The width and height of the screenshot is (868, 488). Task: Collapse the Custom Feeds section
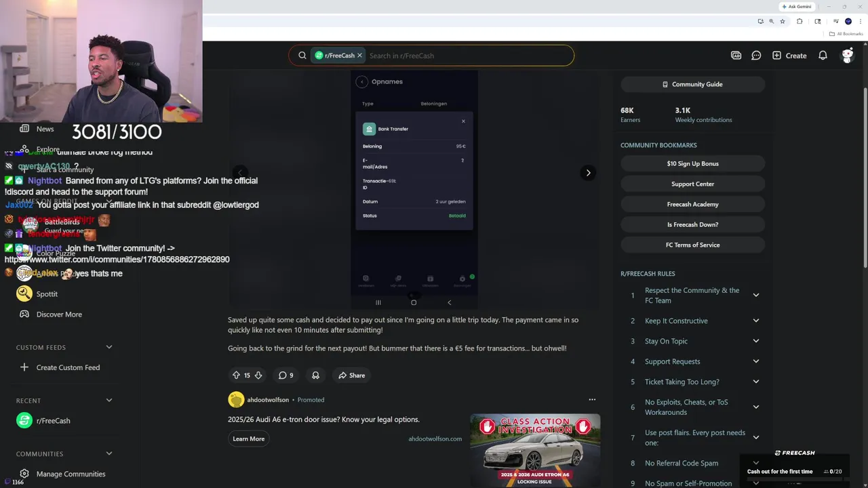pyautogui.click(x=108, y=347)
